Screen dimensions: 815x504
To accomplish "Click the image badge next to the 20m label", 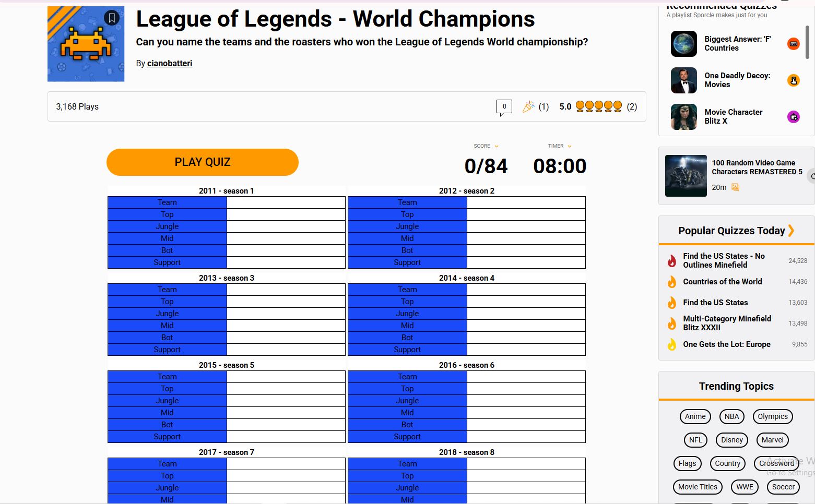I will [x=735, y=187].
